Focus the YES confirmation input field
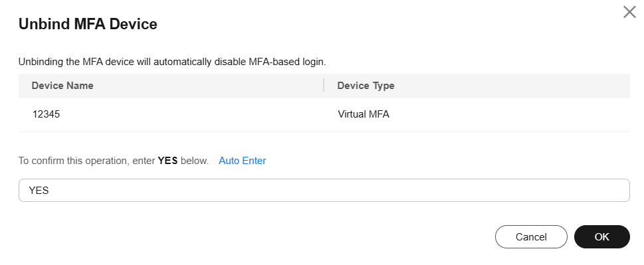Screen dimensions: 644x265 [324, 191]
